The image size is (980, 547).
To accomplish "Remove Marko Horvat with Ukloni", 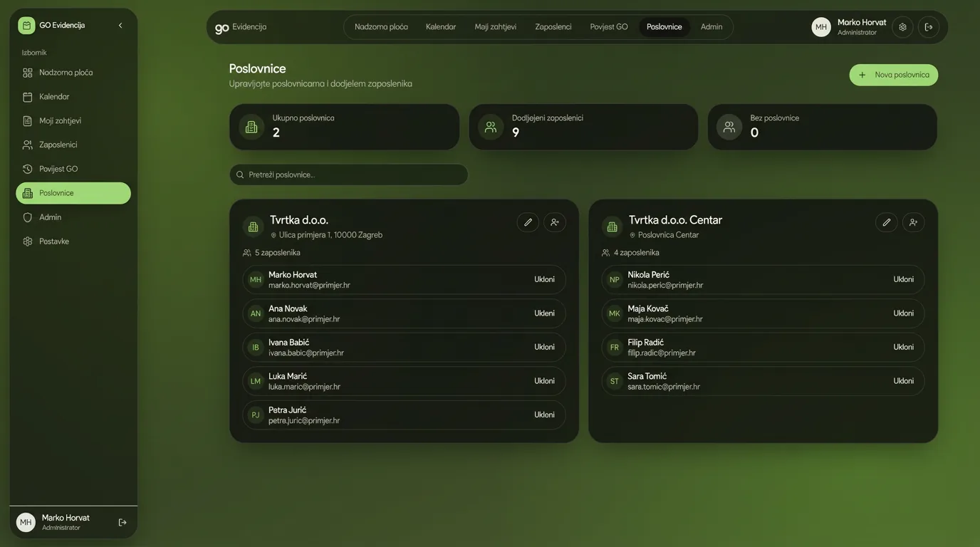I will point(544,279).
